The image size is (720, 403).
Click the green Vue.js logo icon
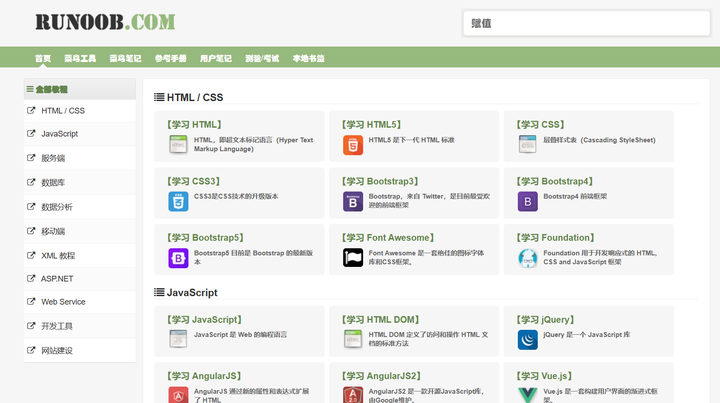tap(528, 395)
